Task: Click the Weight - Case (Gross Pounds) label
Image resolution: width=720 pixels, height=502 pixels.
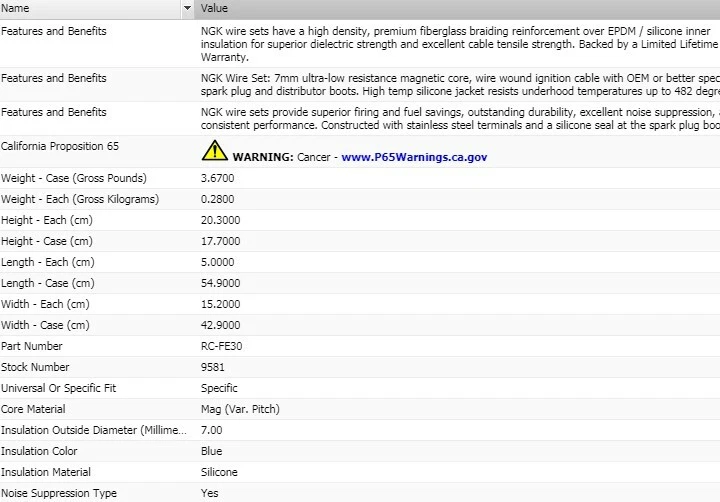Action: pyautogui.click(x=73, y=178)
